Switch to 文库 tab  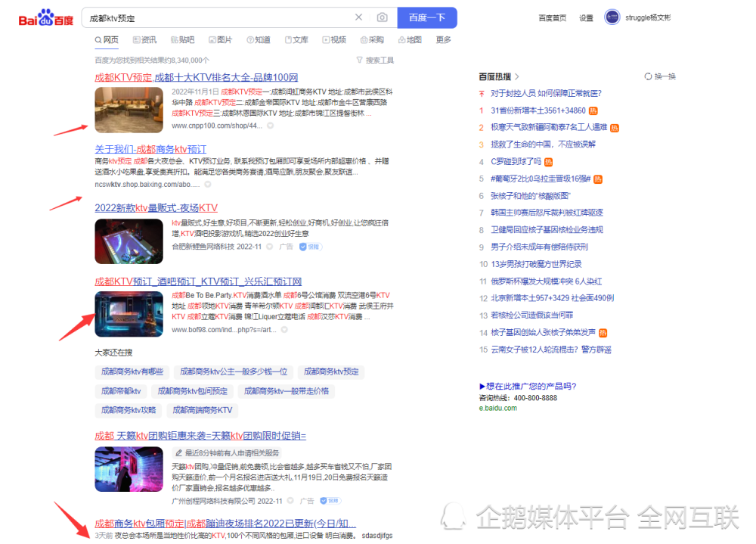pyautogui.click(x=296, y=39)
